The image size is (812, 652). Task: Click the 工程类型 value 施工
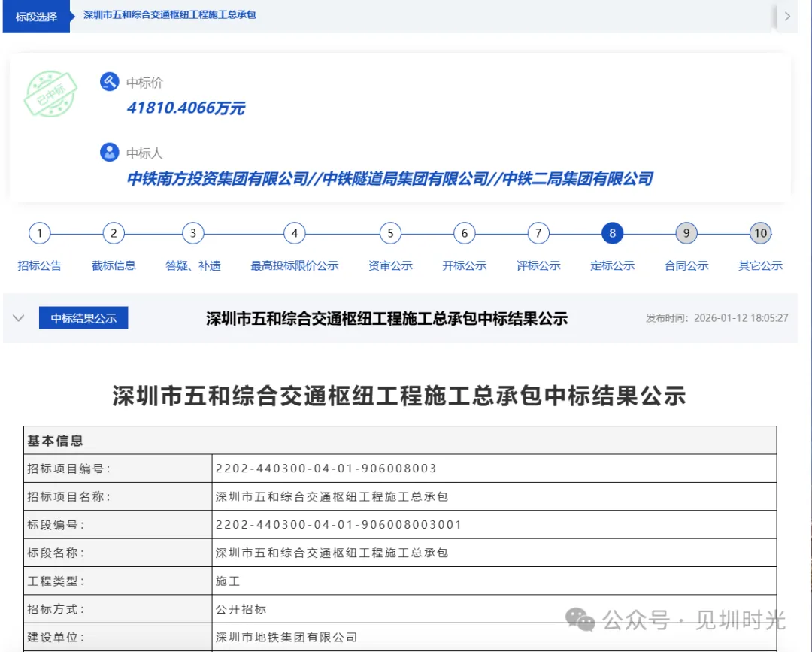tap(228, 581)
